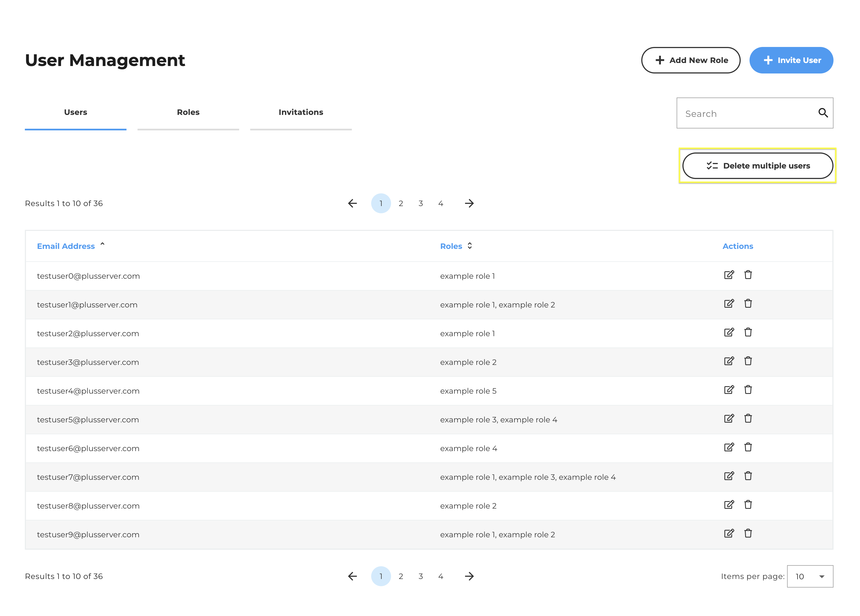Go to page 4 in top pagination
The height and width of the screenshot is (616, 860).
point(440,203)
